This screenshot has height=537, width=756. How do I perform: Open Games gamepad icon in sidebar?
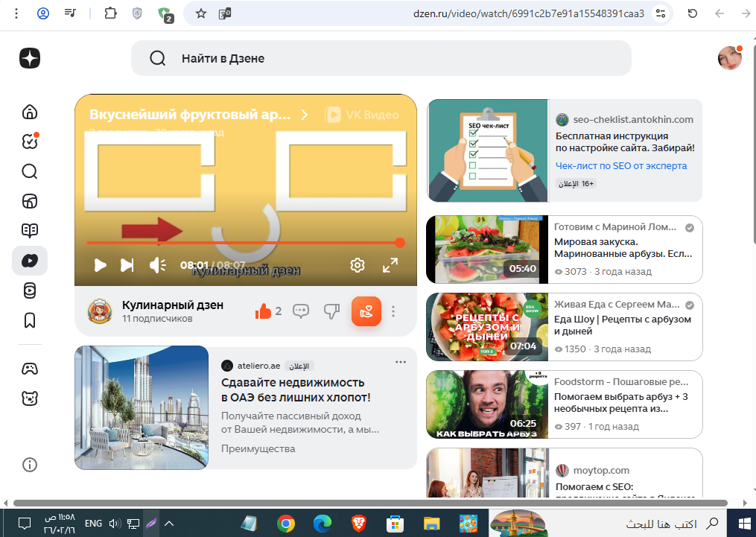click(x=30, y=369)
